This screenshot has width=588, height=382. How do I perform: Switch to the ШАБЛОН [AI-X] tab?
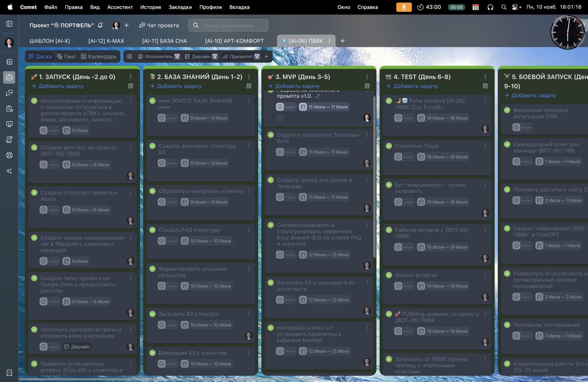pyautogui.click(x=50, y=41)
